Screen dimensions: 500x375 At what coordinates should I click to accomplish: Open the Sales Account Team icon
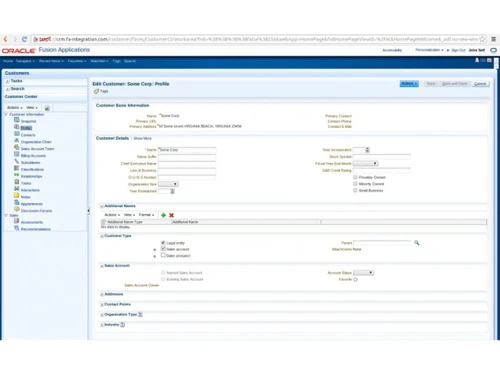coord(17,148)
